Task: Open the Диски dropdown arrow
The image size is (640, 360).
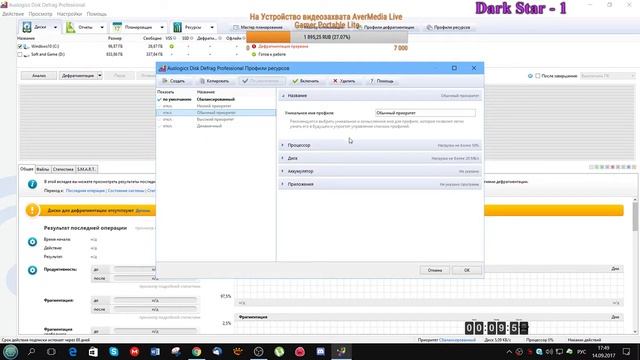Action: click(x=55, y=27)
